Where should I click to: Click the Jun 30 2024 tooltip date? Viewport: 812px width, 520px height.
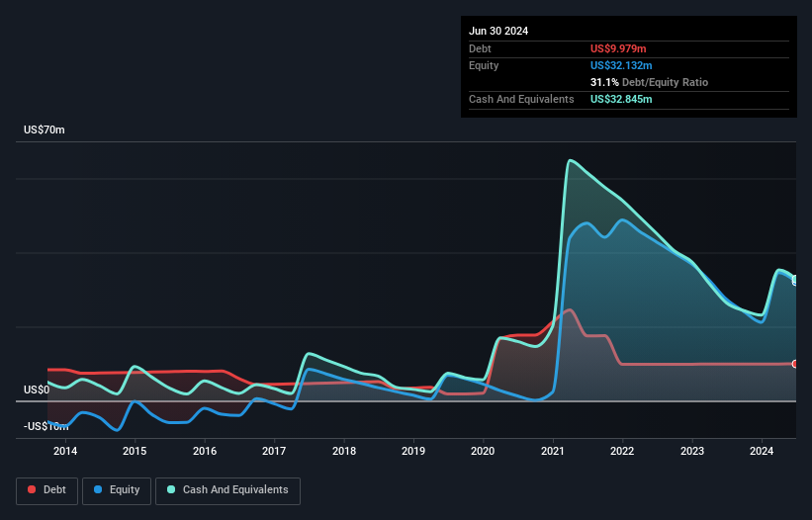coord(498,31)
